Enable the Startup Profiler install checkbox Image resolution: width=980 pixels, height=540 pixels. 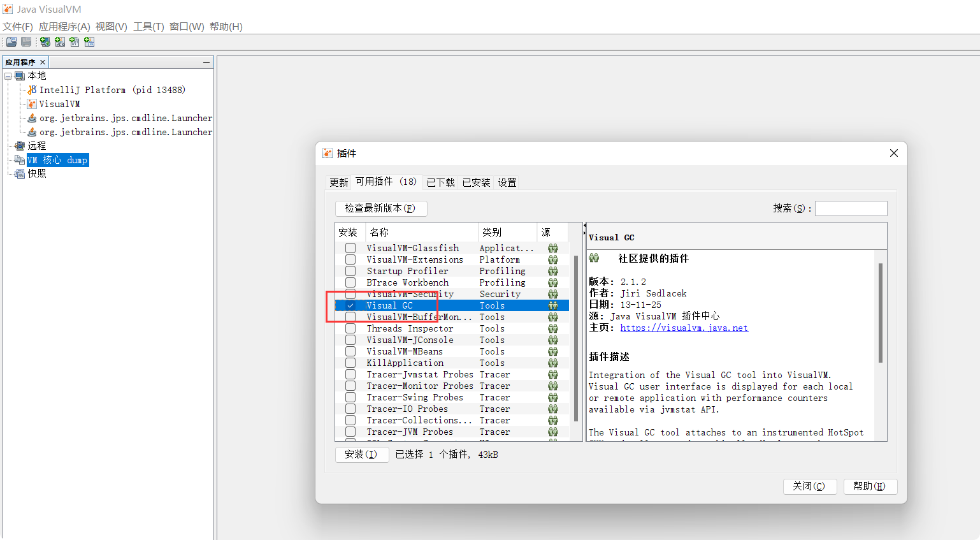click(350, 271)
